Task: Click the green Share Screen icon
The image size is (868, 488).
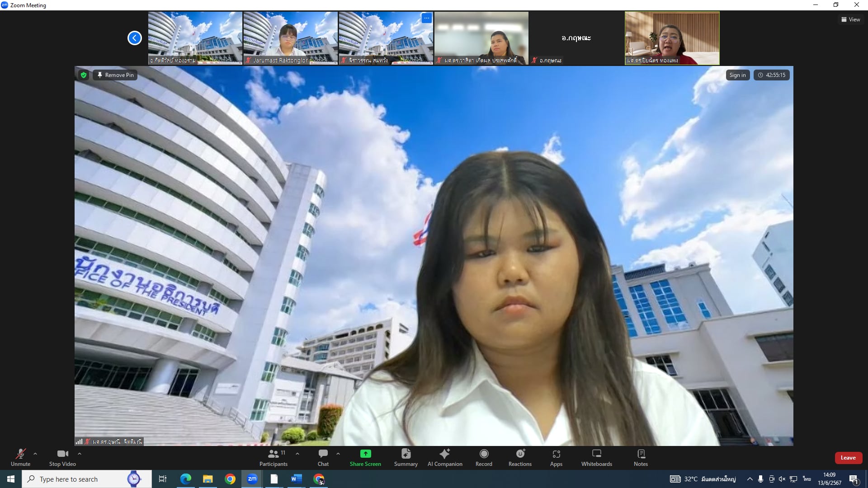Action: coord(365,454)
